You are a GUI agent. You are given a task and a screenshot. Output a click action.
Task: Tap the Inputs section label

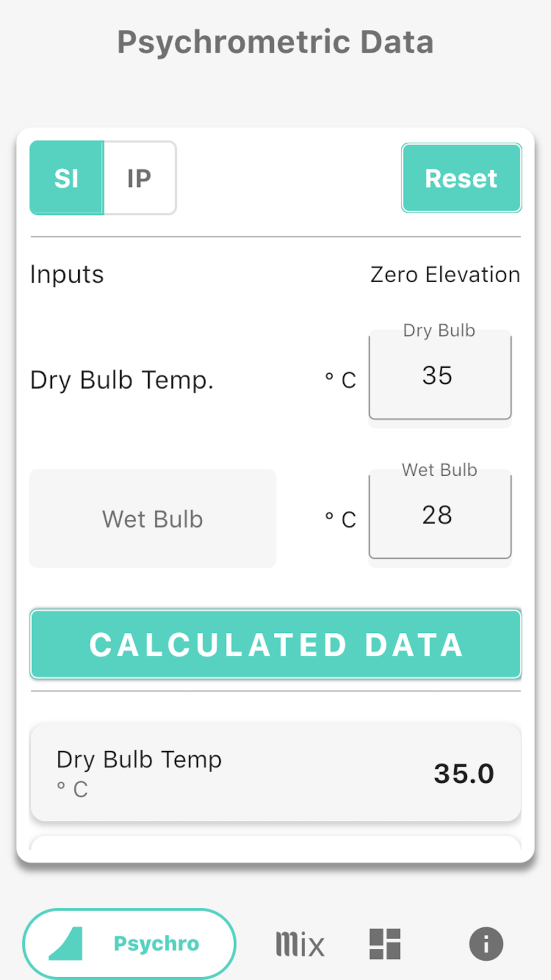click(67, 274)
